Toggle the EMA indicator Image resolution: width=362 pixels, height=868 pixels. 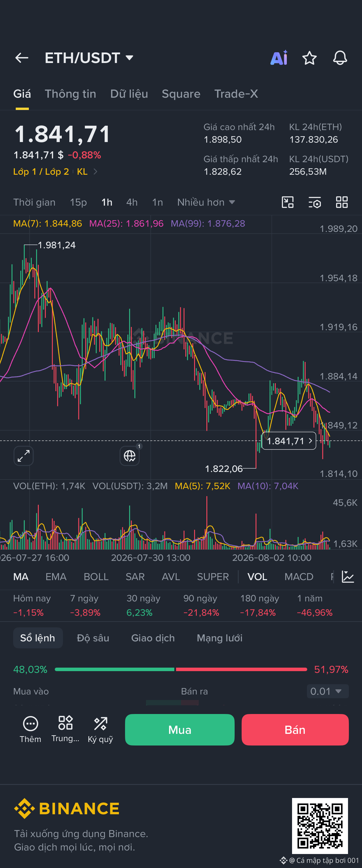56,577
